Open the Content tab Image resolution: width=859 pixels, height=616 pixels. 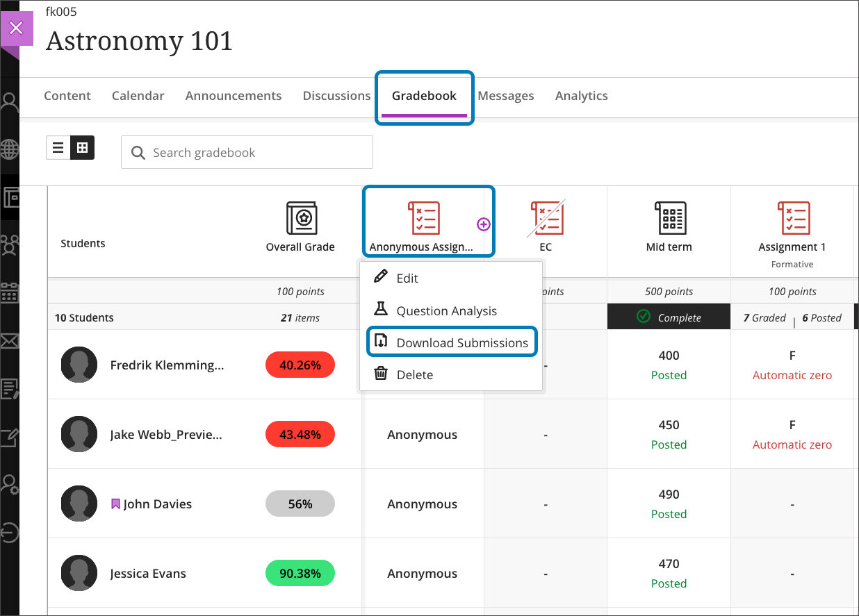[x=67, y=96]
